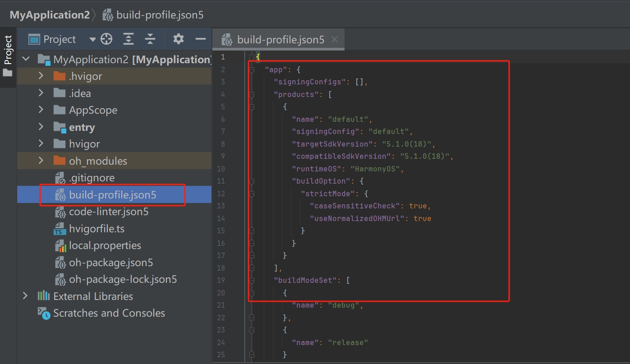Click MyApplication2 in the breadcrumb bar
630x364 pixels.
[50, 15]
